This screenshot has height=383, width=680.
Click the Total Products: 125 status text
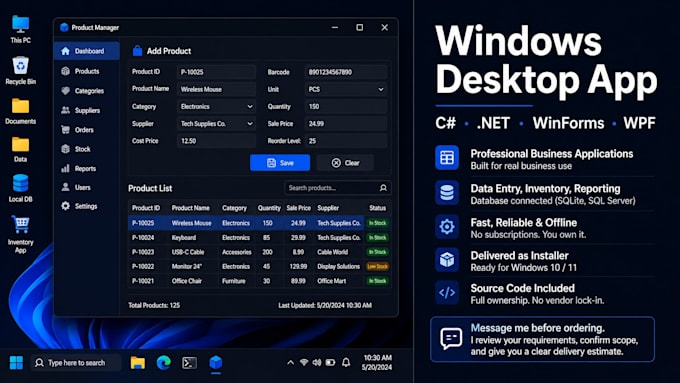coord(154,305)
